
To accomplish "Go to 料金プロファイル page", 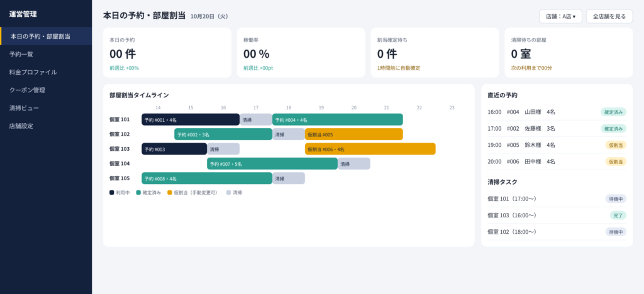I will 46,72.
